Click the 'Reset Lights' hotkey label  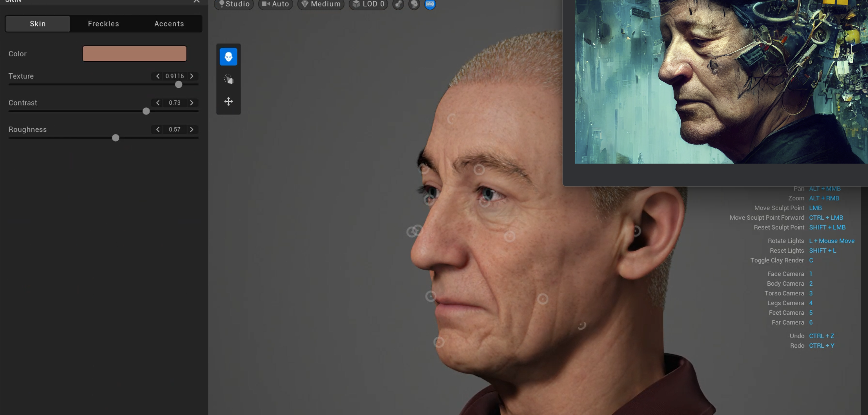coord(787,251)
